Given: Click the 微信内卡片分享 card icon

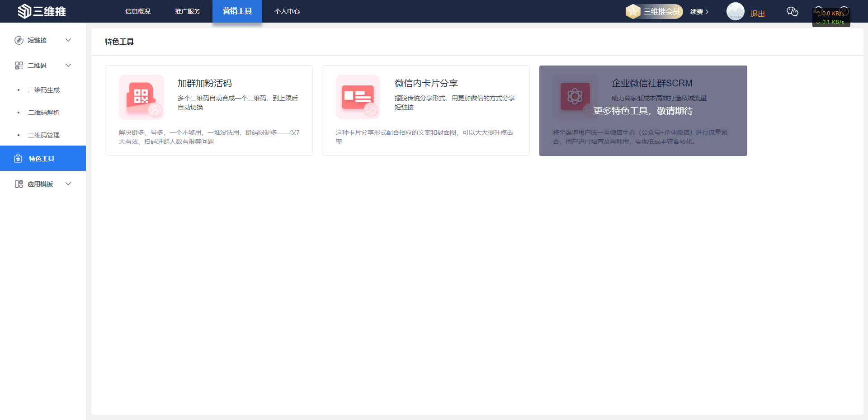Looking at the screenshot, I should [x=359, y=97].
